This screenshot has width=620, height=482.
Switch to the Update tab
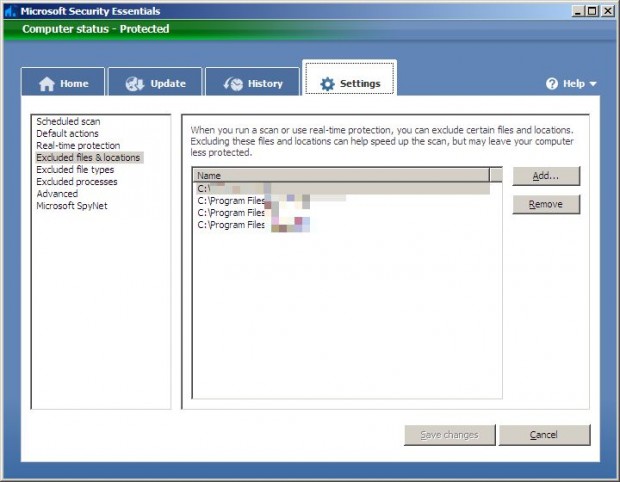click(155, 82)
